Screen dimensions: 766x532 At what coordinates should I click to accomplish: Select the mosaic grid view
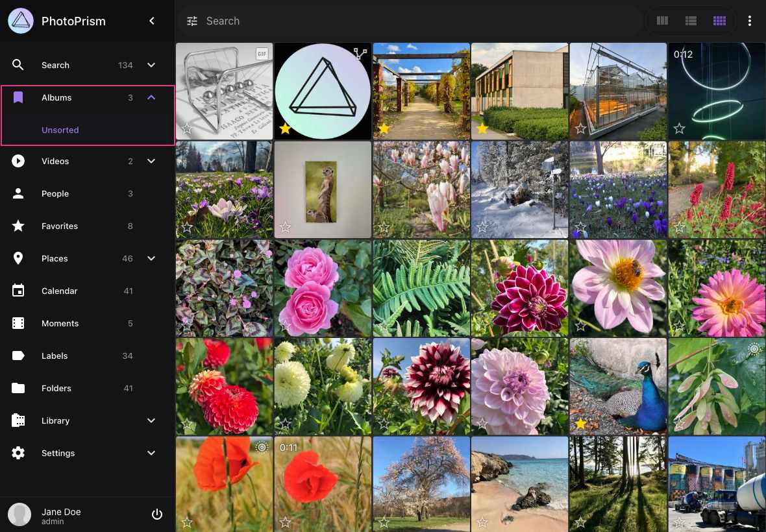click(719, 21)
